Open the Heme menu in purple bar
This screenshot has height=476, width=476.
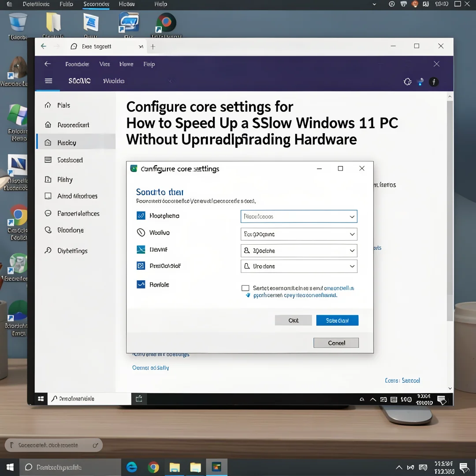click(x=126, y=64)
